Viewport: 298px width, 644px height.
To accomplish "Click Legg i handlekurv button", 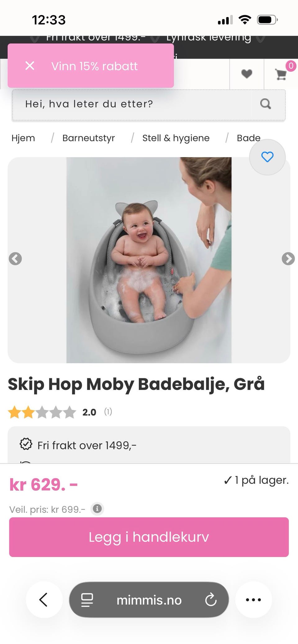I will (149, 537).
